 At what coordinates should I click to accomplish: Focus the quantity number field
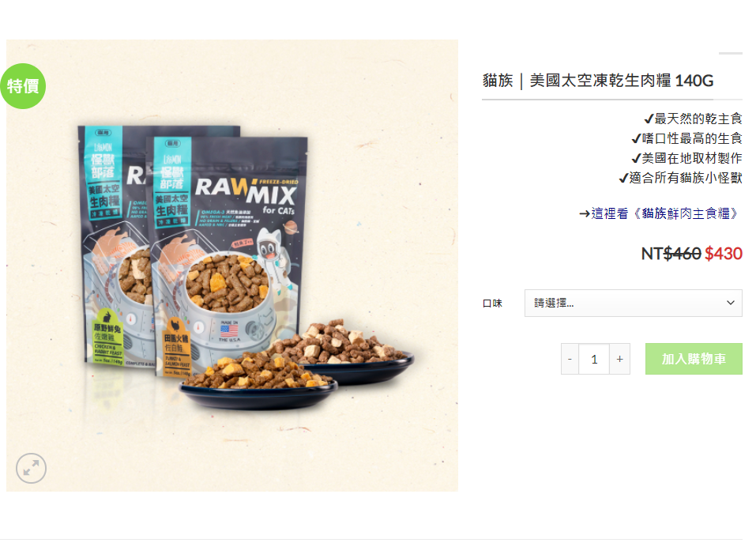click(595, 359)
